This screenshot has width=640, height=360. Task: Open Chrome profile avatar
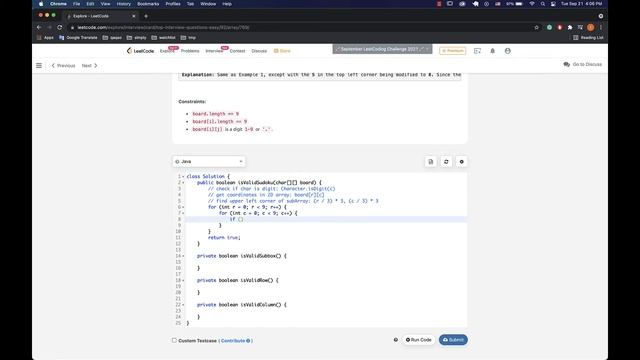[x=591, y=27]
